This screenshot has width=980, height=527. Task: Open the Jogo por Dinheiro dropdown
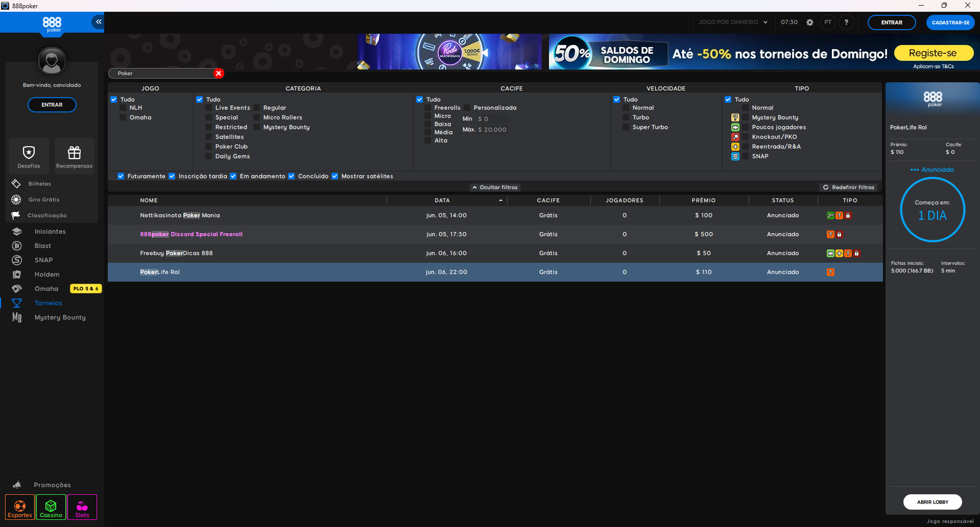(733, 22)
